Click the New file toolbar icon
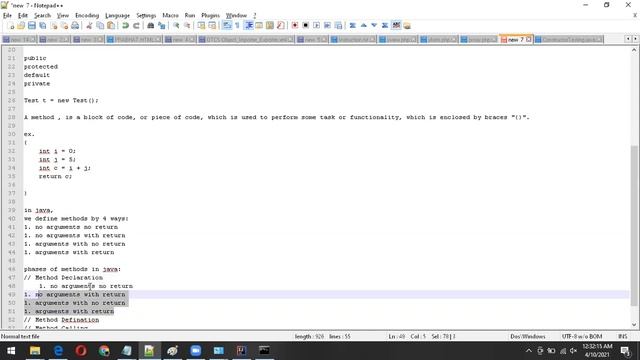 [11, 26]
